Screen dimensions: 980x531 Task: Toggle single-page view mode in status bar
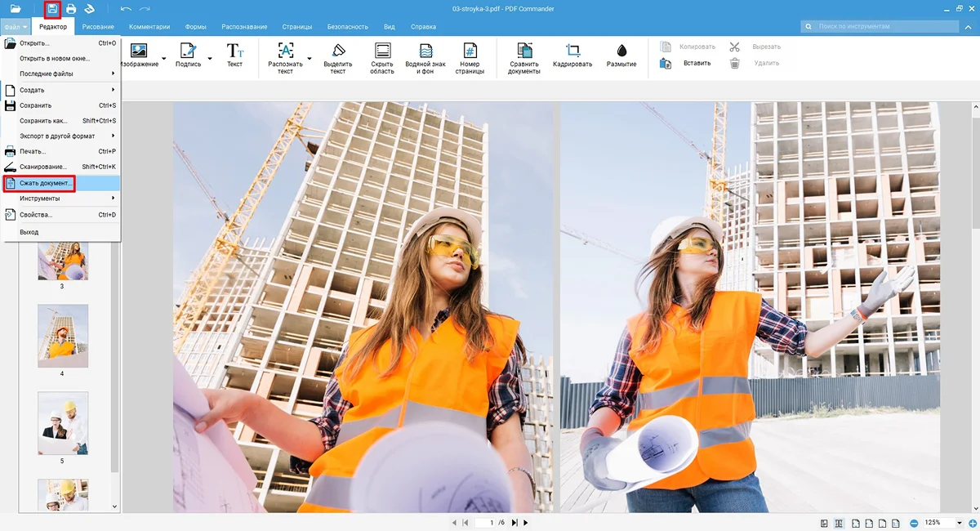pyautogui.click(x=824, y=523)
